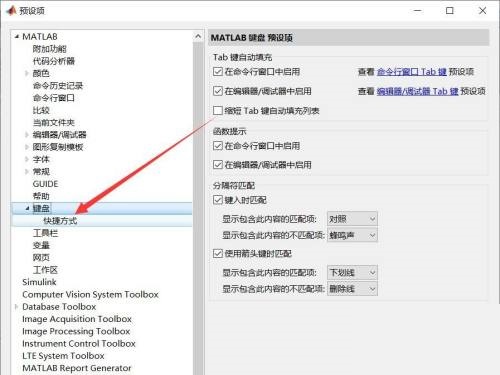500x375 pixels.
Task: Open the 字体 preferences page
Action: pyautogui.click(x=41, y=159)
